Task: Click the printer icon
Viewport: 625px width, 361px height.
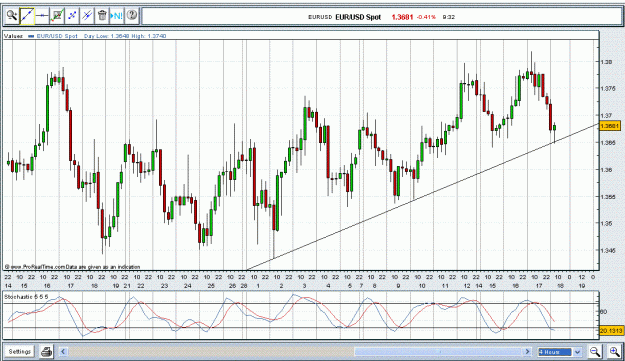Action: 47,352
